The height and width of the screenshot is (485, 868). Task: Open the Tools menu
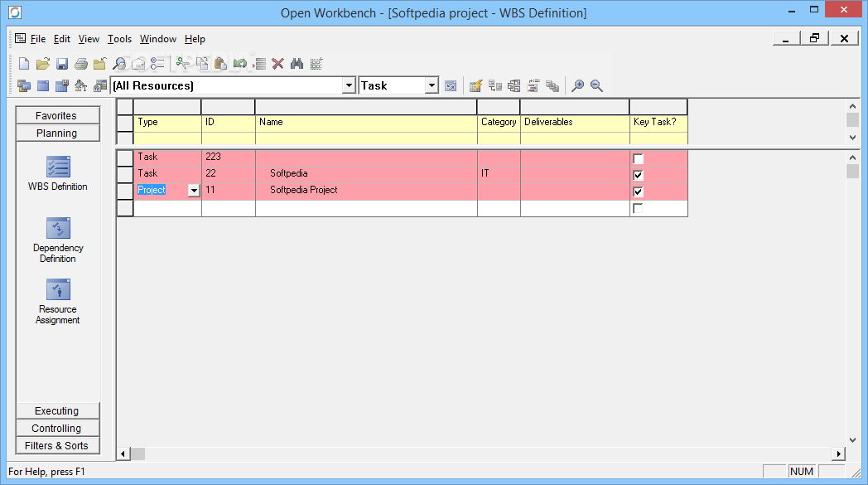(119, 39)
